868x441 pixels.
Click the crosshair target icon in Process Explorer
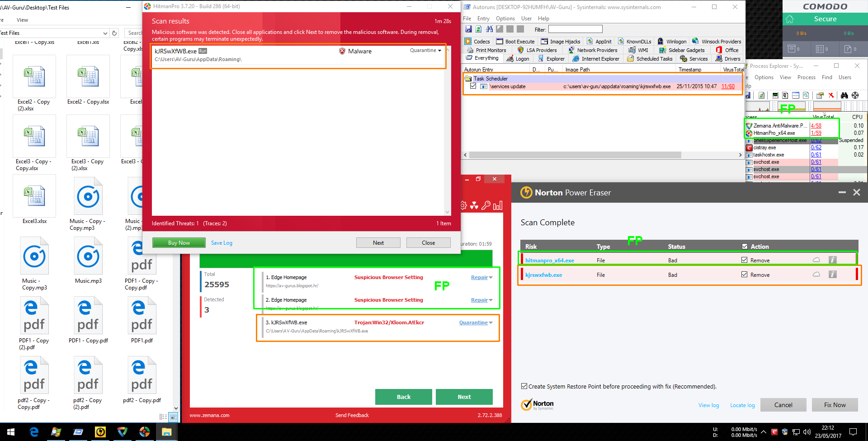[x=855, y=95]
